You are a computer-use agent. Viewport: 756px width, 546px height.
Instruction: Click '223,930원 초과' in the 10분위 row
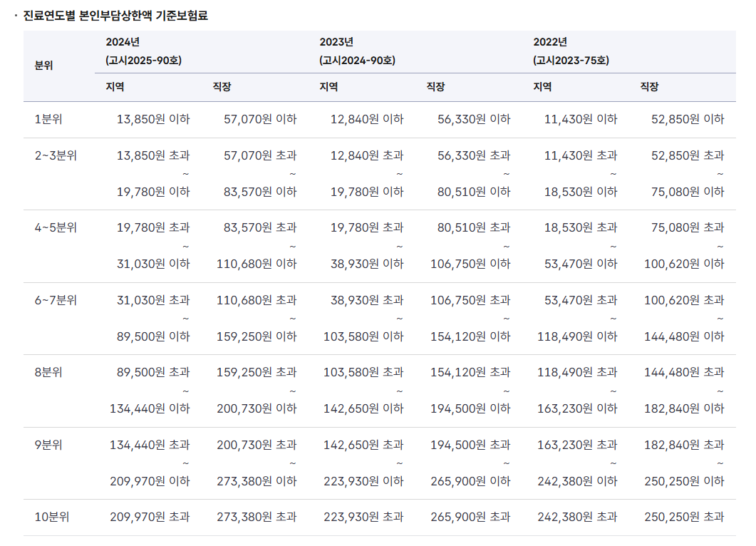(363, 517)
